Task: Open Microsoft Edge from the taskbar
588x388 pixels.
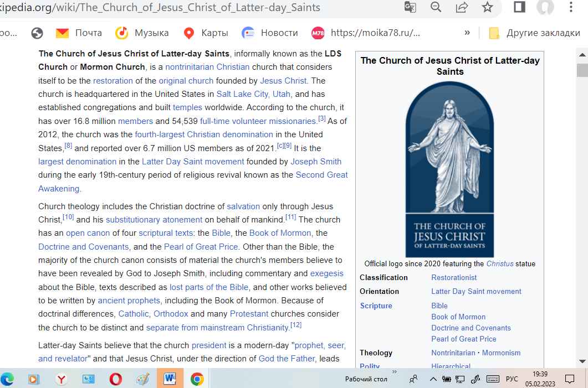Action: coord(8,379)
